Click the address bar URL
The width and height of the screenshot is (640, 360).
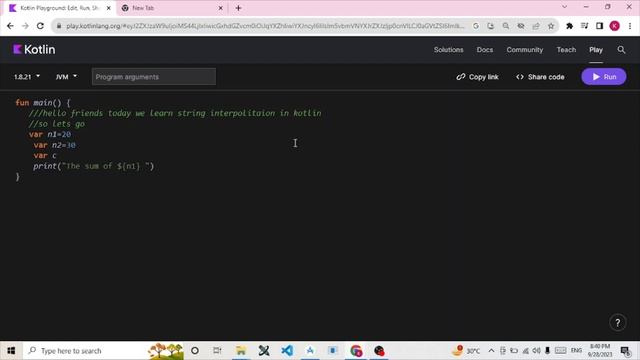pyautogui.click(x=265, y=26)
